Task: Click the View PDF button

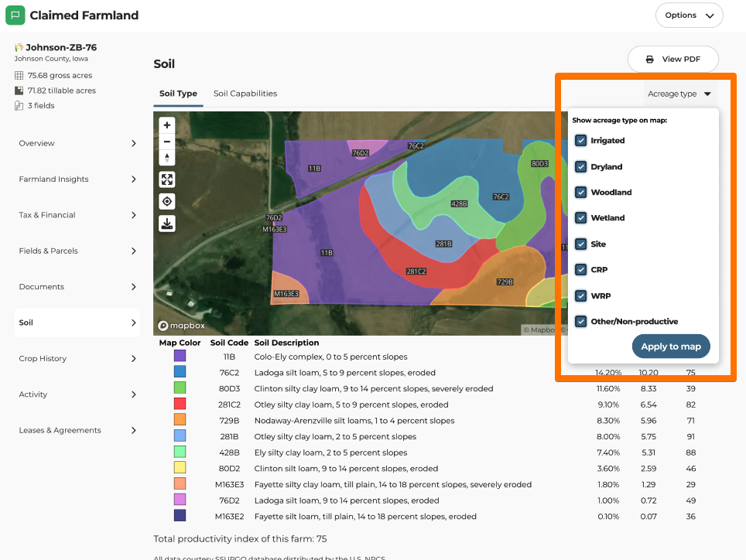Action: click(x=672, y=60)
